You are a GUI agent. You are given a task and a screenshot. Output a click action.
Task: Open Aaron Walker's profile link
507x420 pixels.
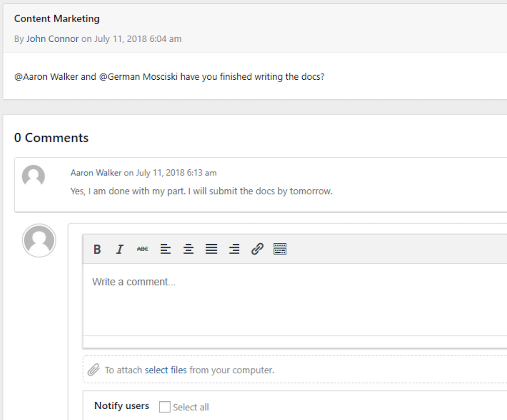96,172
